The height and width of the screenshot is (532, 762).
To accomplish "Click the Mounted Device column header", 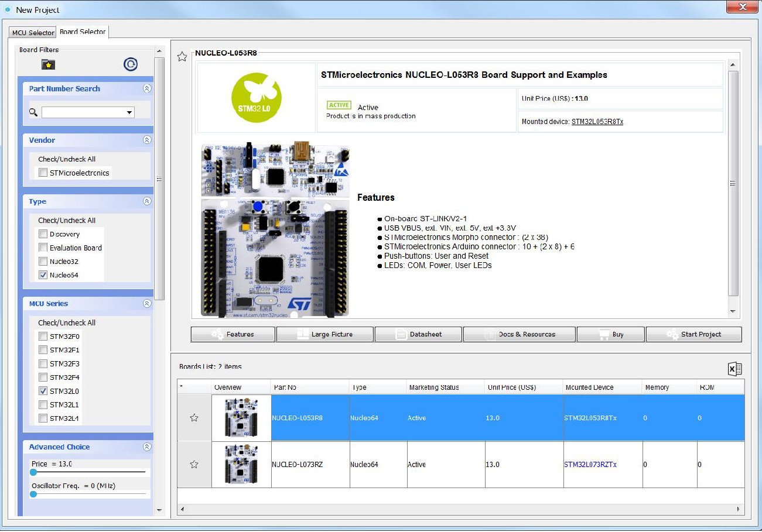I will (603, 387).
